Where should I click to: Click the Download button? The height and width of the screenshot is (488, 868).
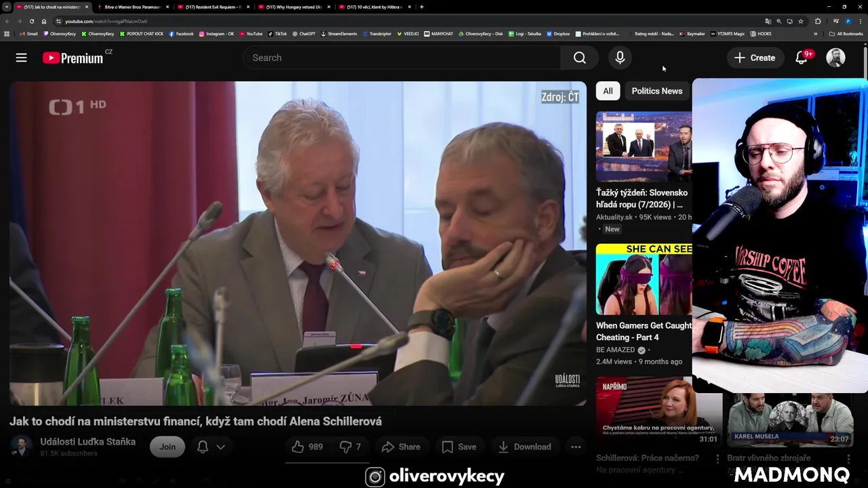pyautogui.click(x=524, y=447)
